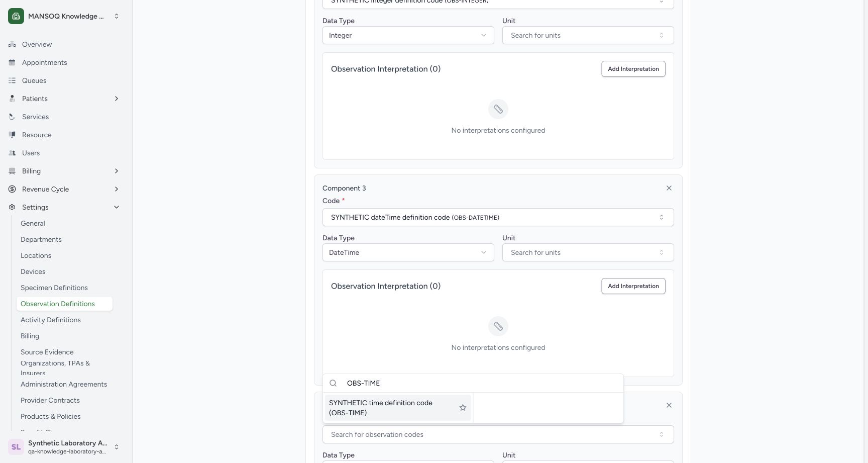
Task: Click the search magnifier icon in popup
Action: (333, 383)
